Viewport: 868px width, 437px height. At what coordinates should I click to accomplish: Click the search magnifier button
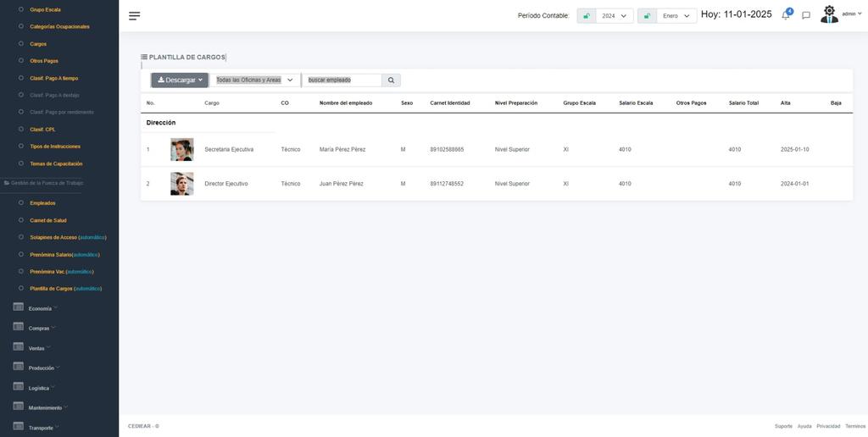click(391, 80)
